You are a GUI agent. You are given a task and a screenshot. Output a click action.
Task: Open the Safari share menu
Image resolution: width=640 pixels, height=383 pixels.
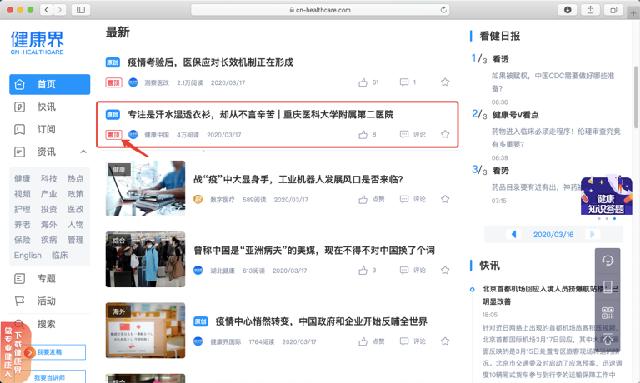pyautogui.click(x=590, y=10)
